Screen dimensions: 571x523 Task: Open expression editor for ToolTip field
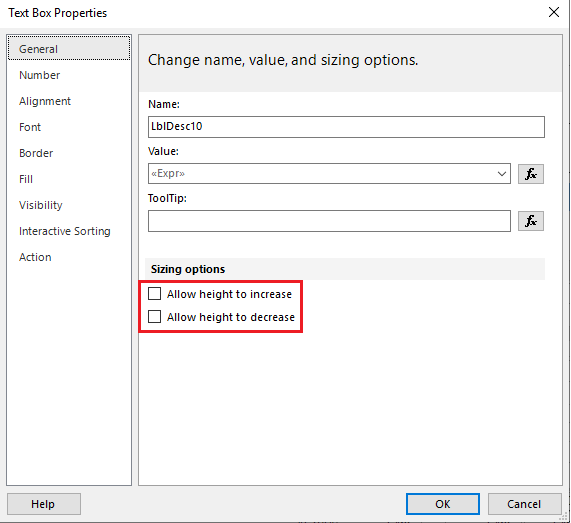[531, 221]
